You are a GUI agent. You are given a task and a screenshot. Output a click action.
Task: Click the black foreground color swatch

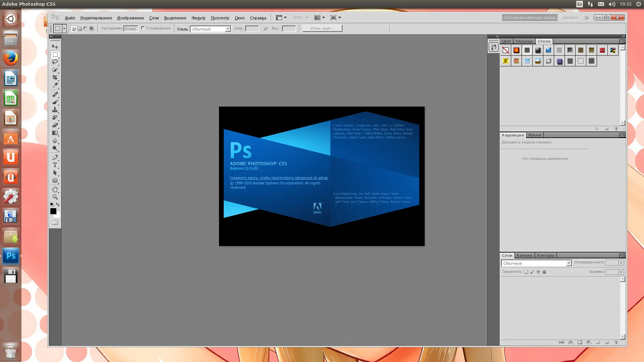tap(53, 211)
